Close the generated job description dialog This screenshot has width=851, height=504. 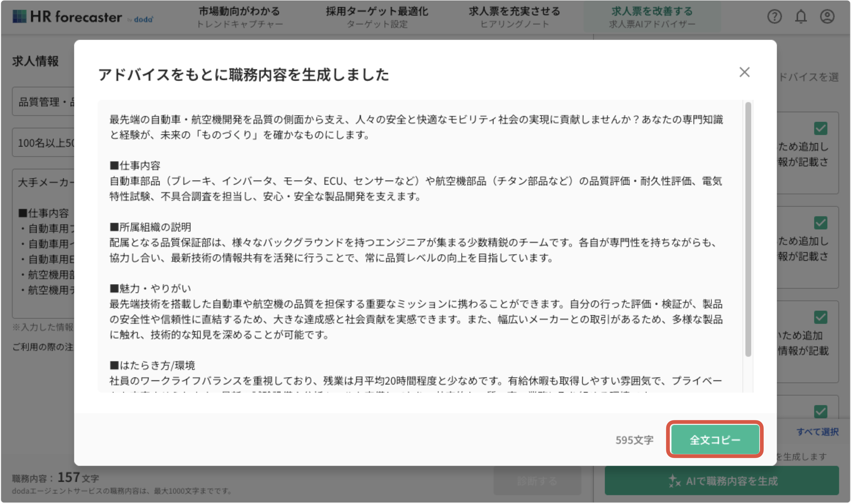coord(744,72)
